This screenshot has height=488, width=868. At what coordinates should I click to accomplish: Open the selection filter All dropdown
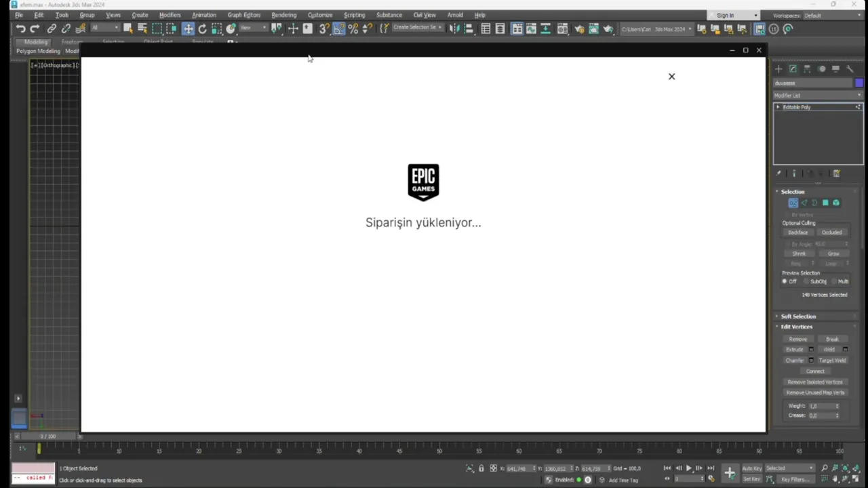click(x=104, y=28)
